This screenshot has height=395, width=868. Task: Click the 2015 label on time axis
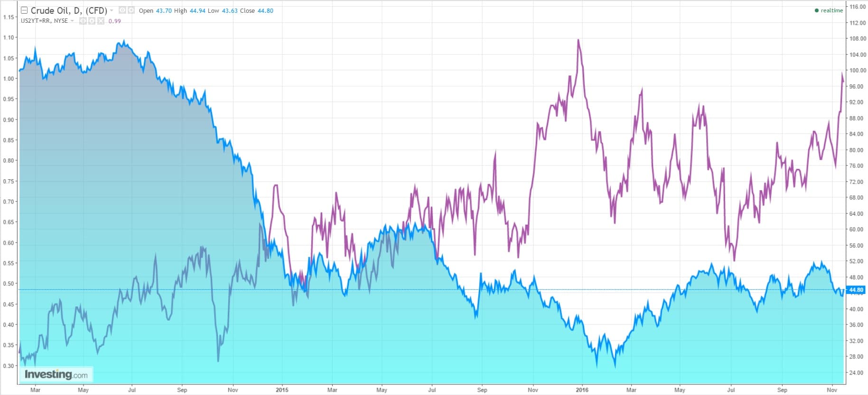coord(282,390)
